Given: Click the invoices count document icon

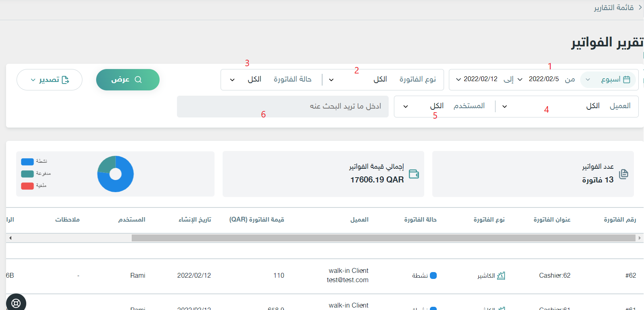Looking at the screenshot, I should [x=624, y=174].
